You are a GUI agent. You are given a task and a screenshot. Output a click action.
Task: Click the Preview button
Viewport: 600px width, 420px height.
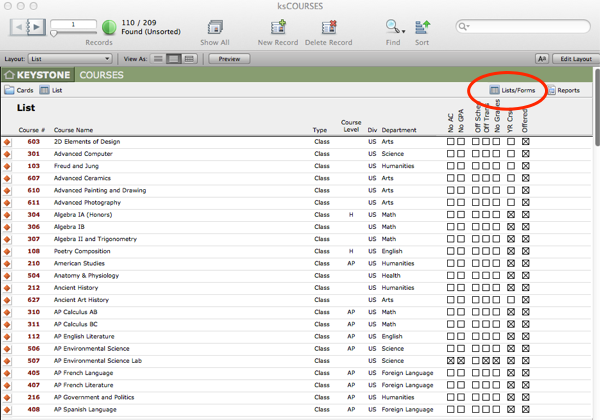tap(228, 59)
